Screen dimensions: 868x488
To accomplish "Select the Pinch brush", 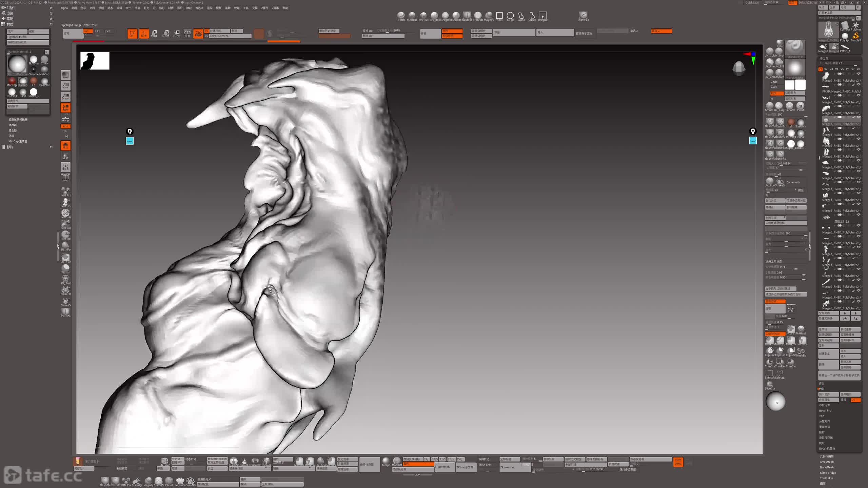I will click(x=401, y=15).
